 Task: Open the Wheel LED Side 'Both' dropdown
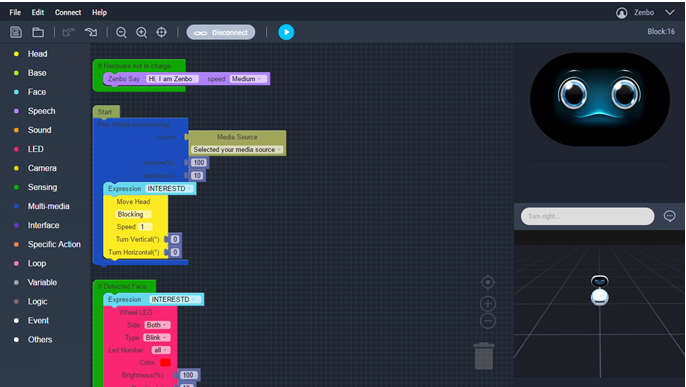tap(157, 325)
